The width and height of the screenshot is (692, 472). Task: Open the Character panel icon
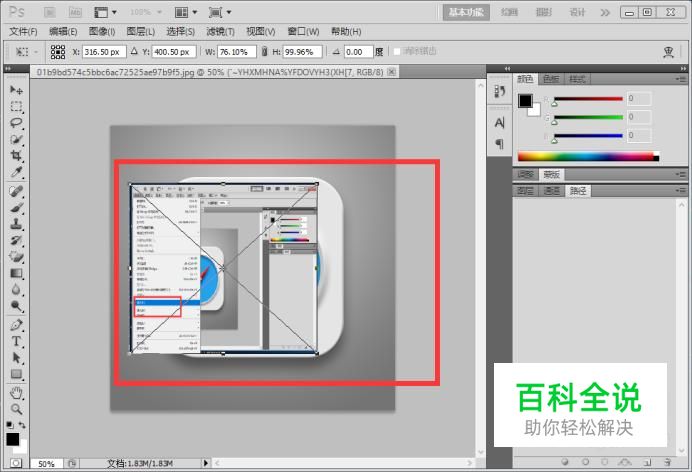[500, 123]
